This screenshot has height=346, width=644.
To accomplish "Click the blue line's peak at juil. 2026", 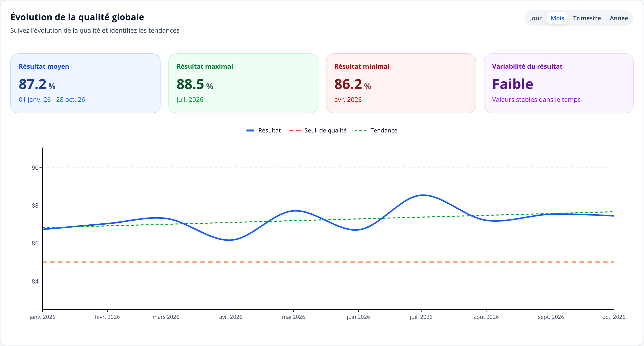I will [x=423, y=195].
